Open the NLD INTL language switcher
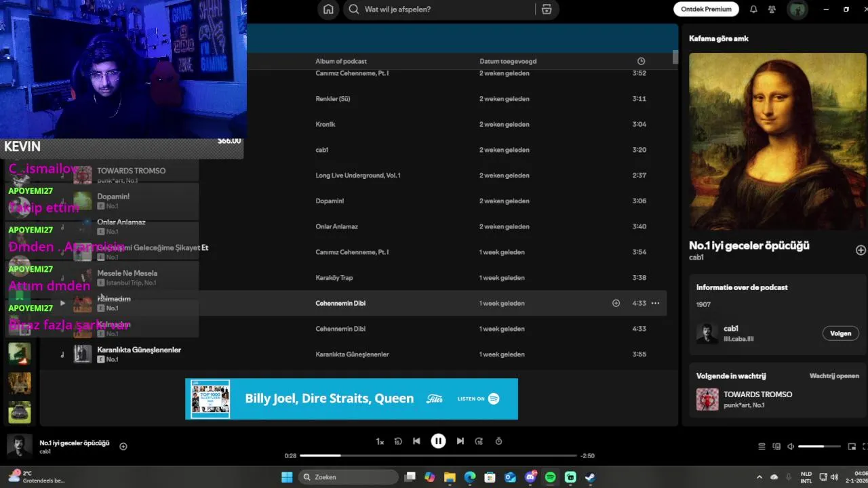Screen dimensions: 868x488 [806, 477]
